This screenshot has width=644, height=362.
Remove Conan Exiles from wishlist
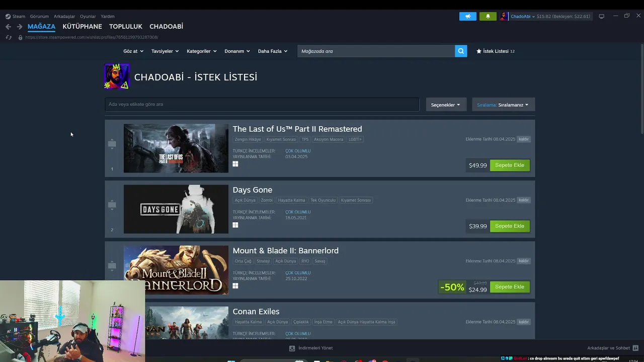point(524,322)
